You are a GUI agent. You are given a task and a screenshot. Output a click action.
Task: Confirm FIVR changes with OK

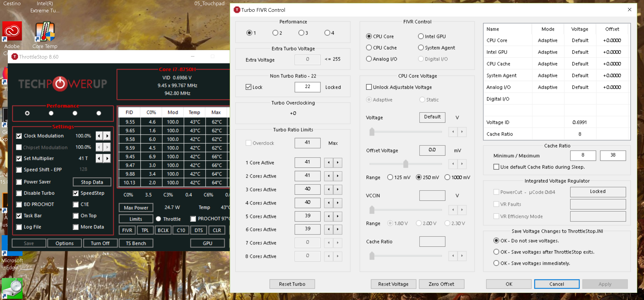[x=509, y=284]
